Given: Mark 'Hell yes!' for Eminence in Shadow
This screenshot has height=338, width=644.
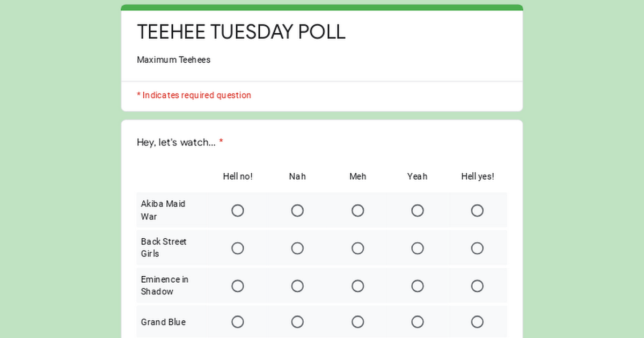Looking at the screenshot, I should pyautogui.click(x=477, y=286).
